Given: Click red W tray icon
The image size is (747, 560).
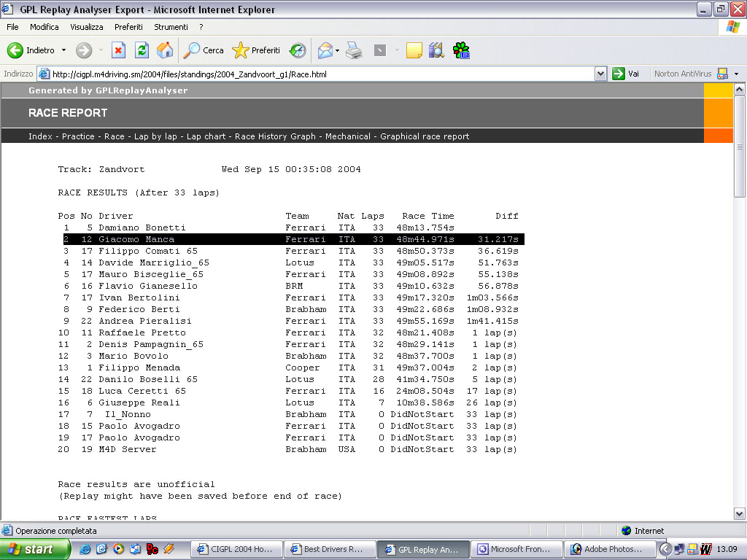Looking at the screenshot, I should click(706, 549).
